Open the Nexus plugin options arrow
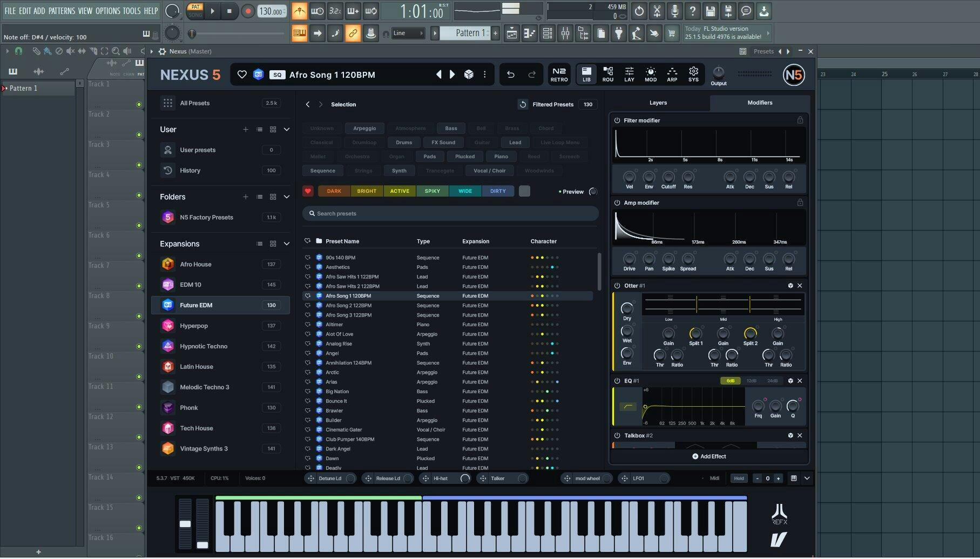This screenshot has width=980, height=559. pos(153,51)
